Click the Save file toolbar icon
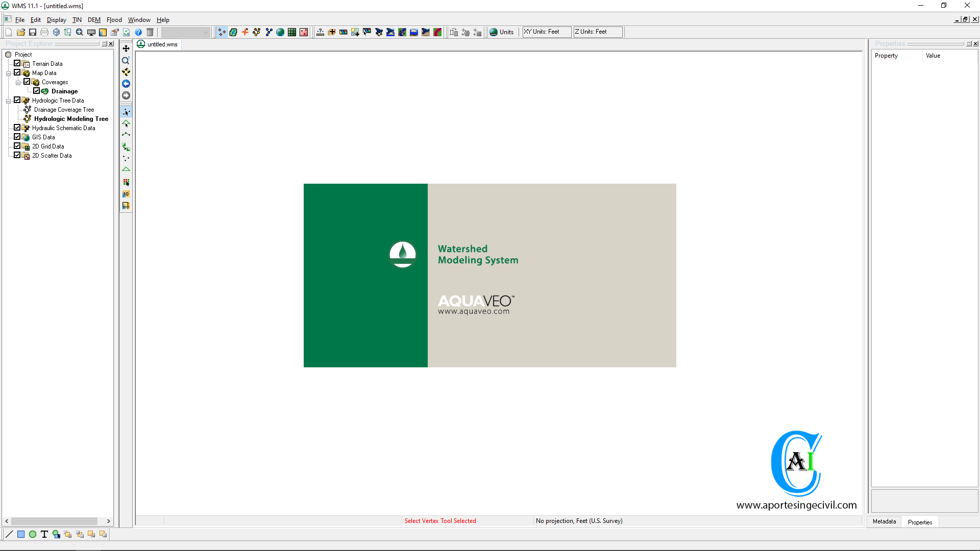 pos(33,32)
